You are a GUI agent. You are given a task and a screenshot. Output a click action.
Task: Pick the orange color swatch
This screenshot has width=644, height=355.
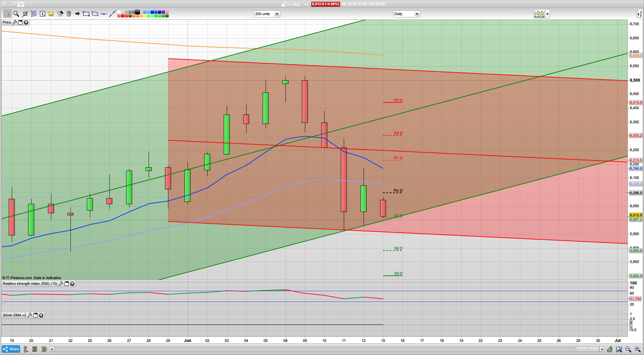point(134,16)
